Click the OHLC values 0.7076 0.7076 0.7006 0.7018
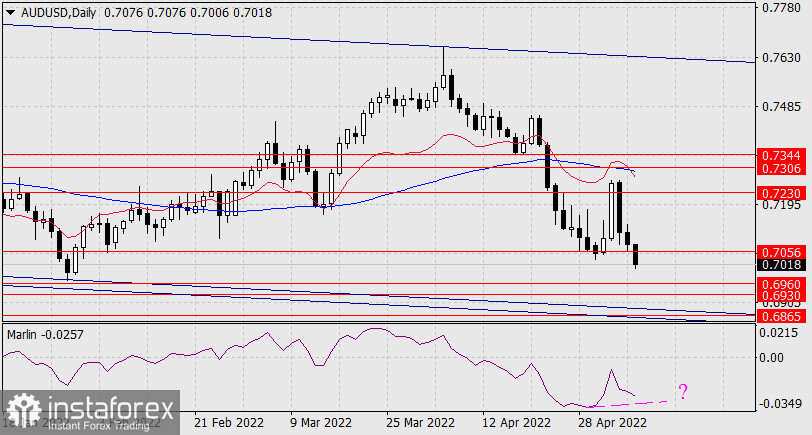The height and width of the screenshot is (435, 812). point(188,12)
